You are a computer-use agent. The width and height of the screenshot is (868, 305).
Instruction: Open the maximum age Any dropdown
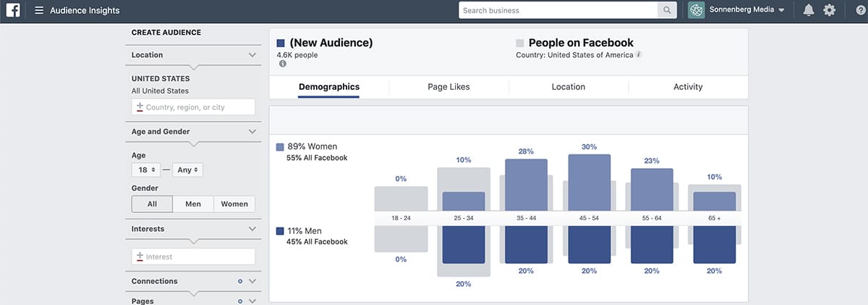click(188, 170)
